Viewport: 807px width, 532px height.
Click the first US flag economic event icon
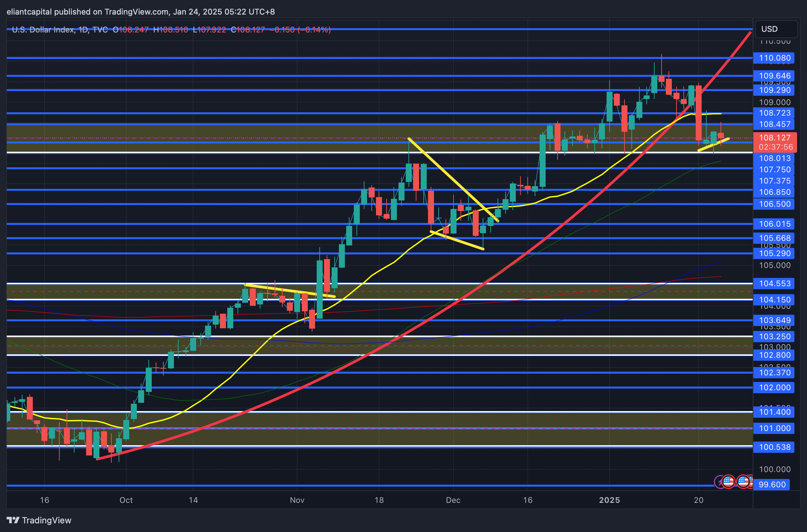728,481
